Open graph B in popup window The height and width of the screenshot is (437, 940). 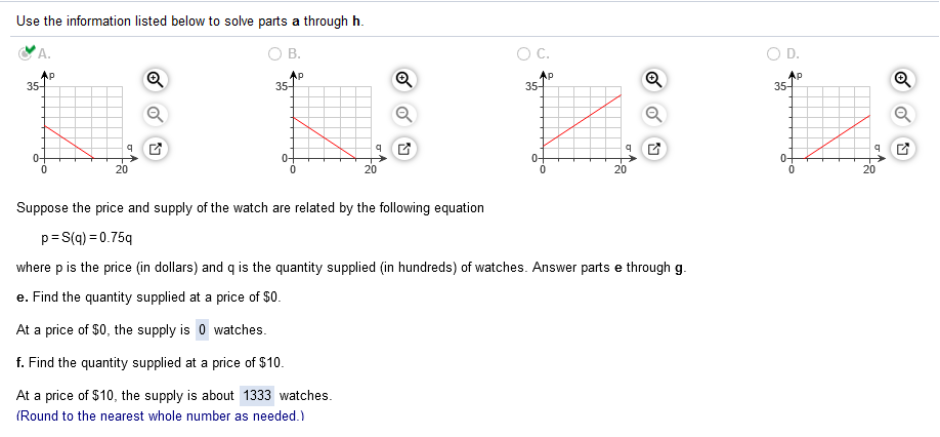click(404, 149)
